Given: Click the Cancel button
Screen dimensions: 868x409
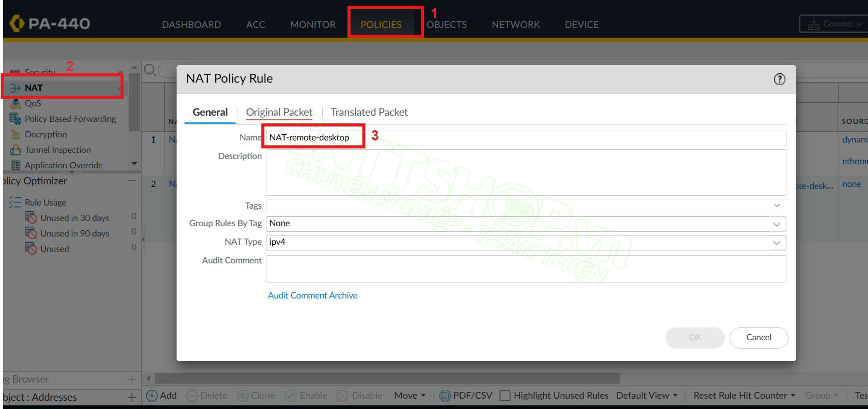Looking at the screenshot, I should point(758,337).
